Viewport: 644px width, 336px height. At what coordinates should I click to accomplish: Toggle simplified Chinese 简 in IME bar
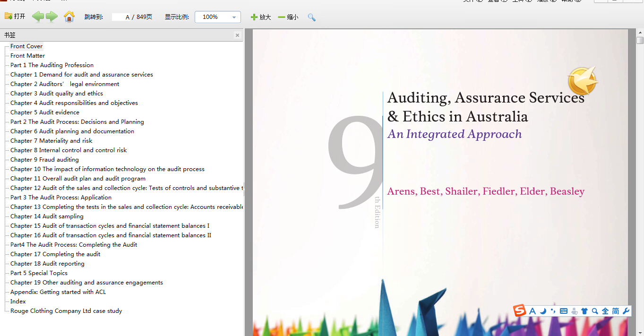(615, 311)
